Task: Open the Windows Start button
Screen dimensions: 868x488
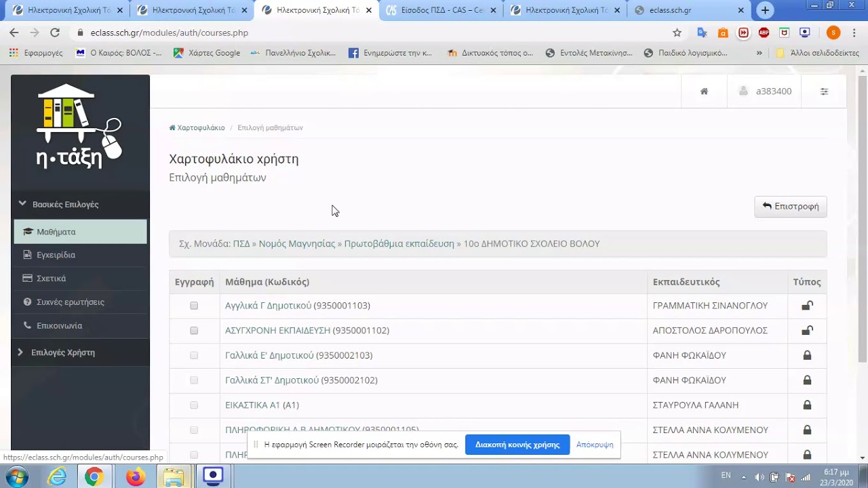Action: pos(16,477)
